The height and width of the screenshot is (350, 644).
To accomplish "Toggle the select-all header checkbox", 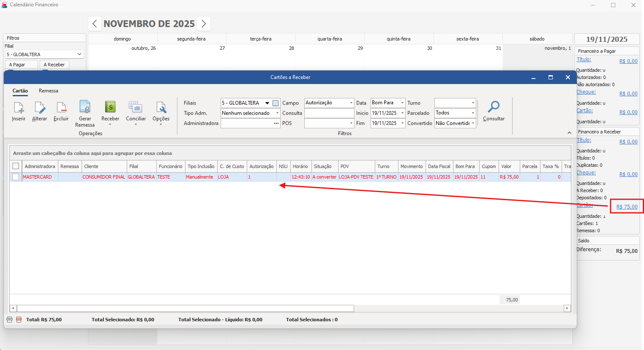I will [16, 166].
